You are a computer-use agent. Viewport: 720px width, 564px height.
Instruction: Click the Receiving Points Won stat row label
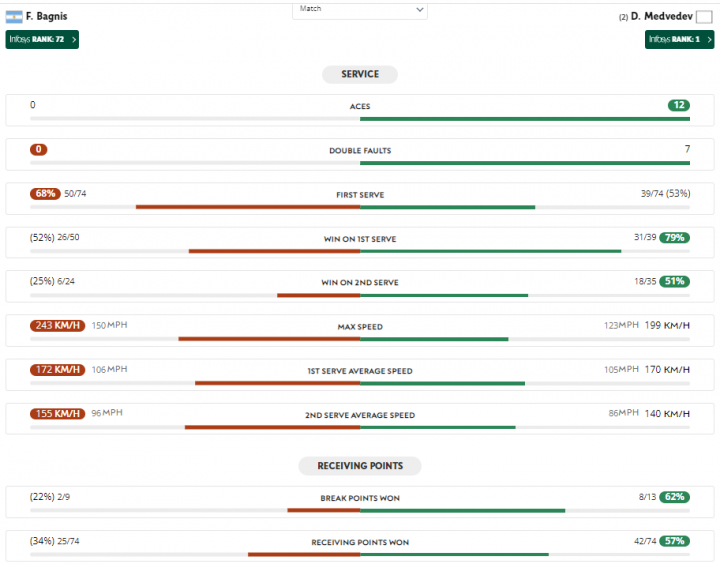pos(360,542)
